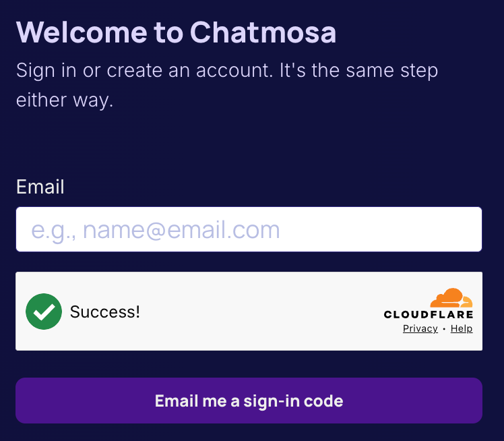Click the orange Cloudflare cloud logo

(451, 298)
